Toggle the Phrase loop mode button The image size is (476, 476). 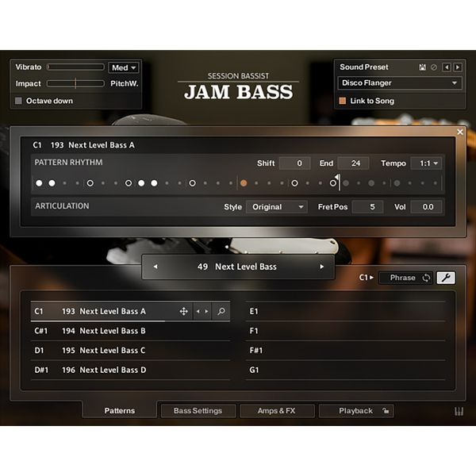(x=406, y=278)
